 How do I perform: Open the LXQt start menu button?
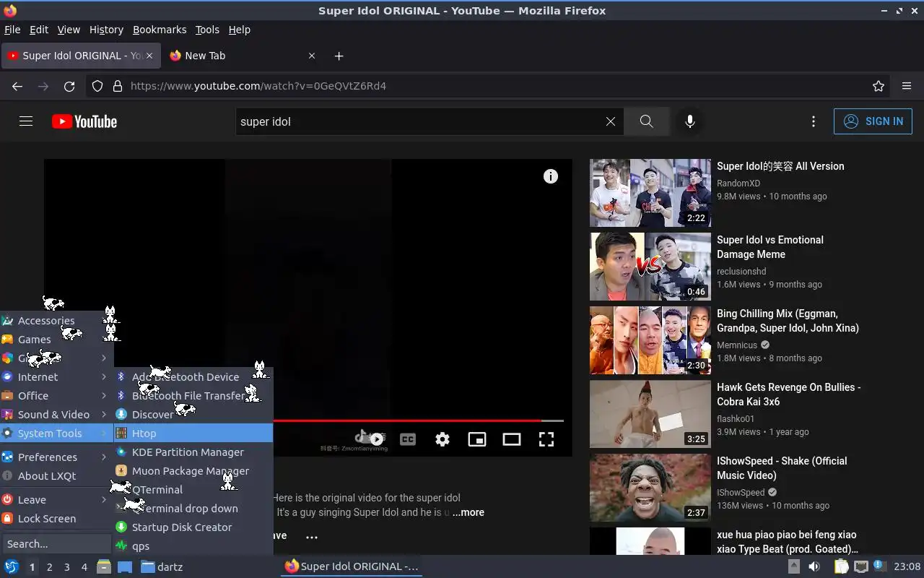(x=12, y=566)
